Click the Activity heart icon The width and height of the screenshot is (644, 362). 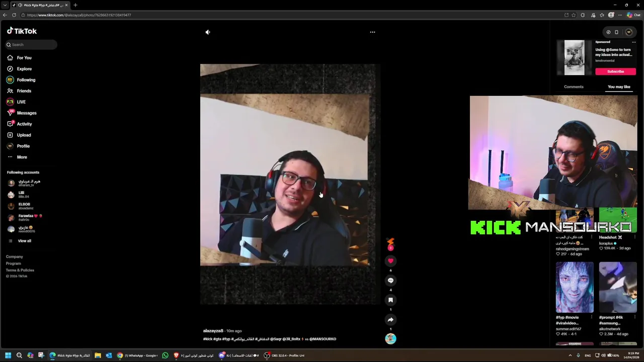click(10, 124)
